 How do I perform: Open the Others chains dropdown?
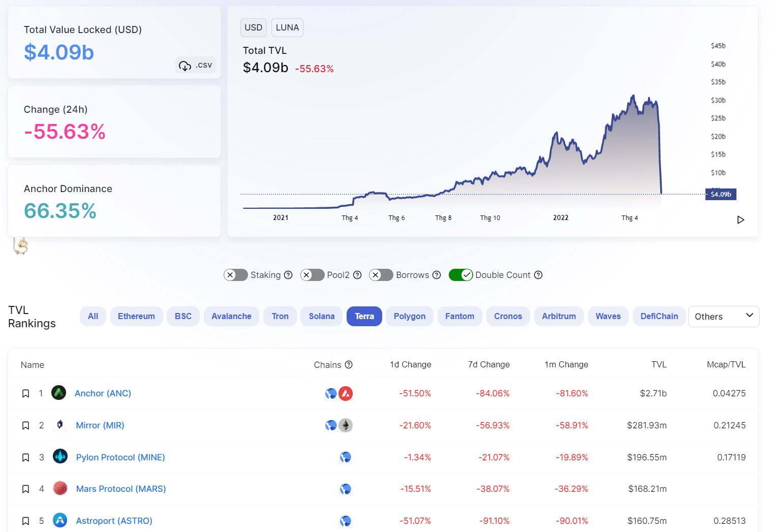724,317
